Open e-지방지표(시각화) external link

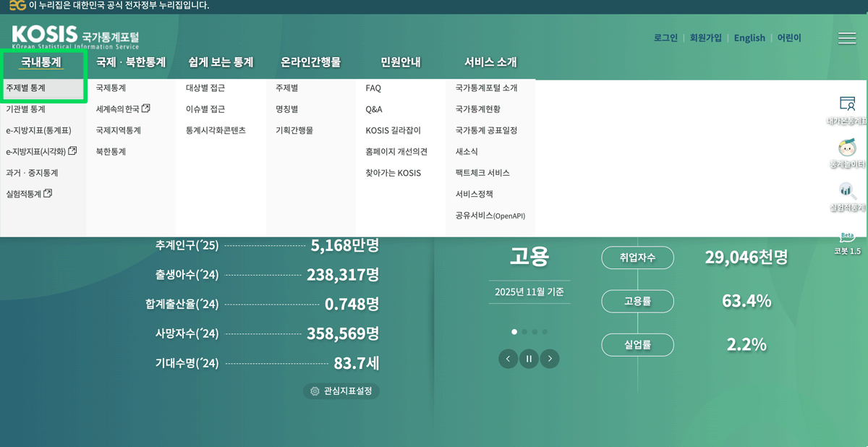(x=41, y=152)
